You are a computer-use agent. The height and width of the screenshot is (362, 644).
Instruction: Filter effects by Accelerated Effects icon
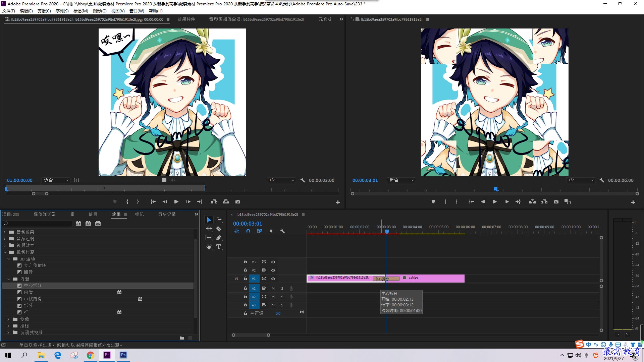pyautogui.click(x=78, y=224)
